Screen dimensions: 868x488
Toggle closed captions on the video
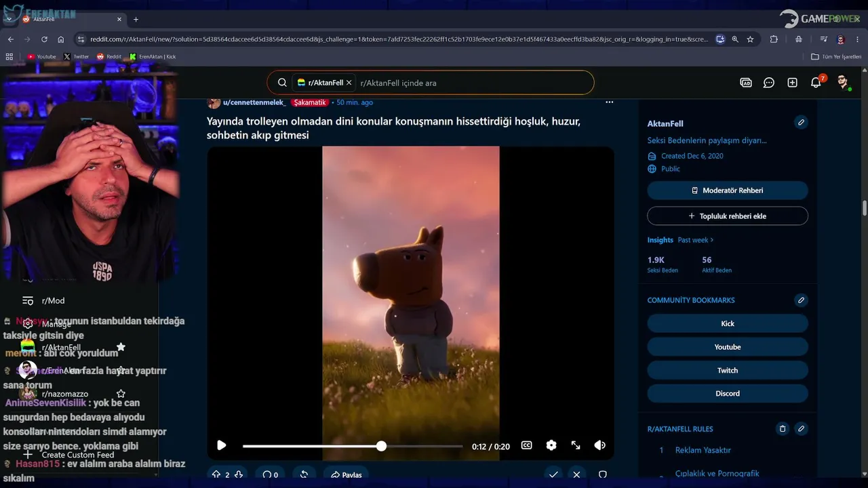[526, 445]
